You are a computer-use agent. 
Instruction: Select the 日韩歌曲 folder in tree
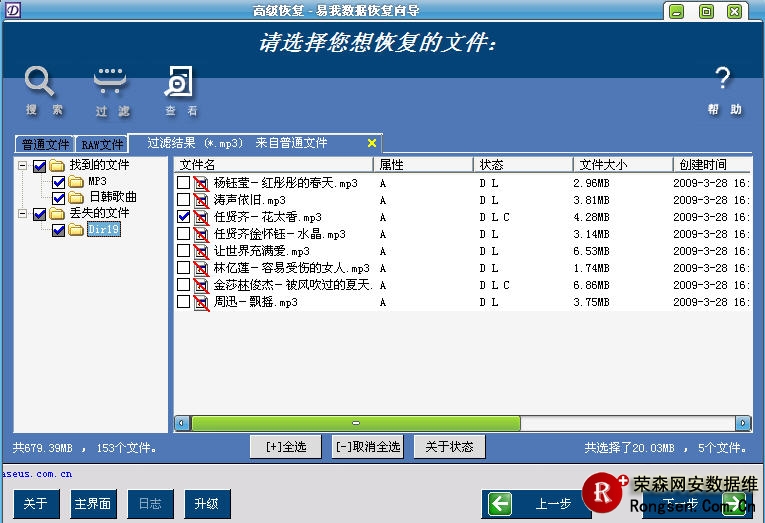click(112, 198)
